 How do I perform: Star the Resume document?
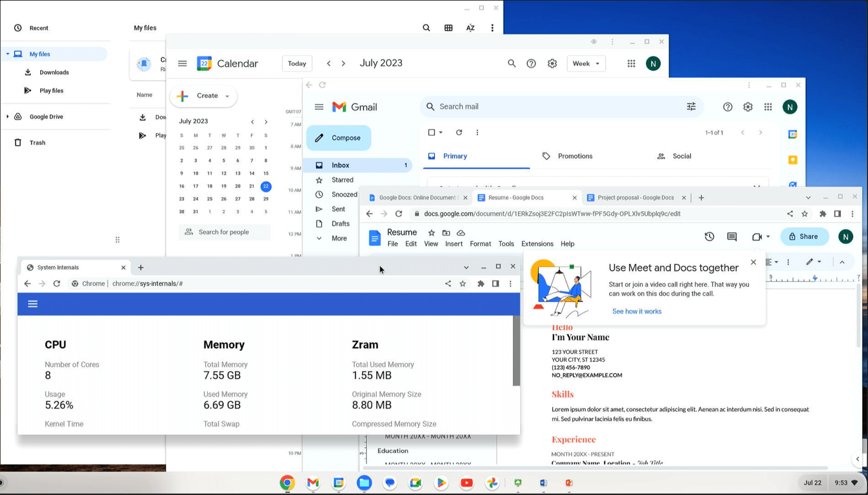(x=431, y=233)
